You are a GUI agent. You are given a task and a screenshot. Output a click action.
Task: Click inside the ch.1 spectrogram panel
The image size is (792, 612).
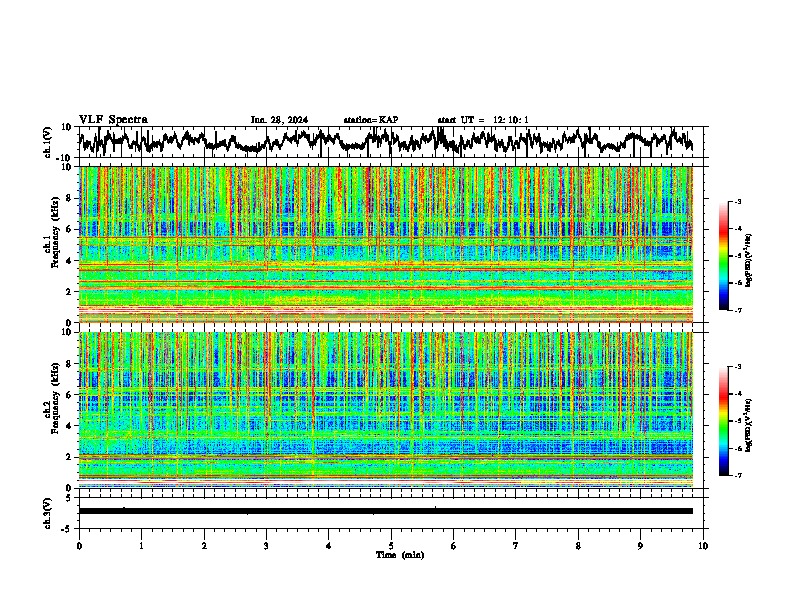(x=386, y=244)
